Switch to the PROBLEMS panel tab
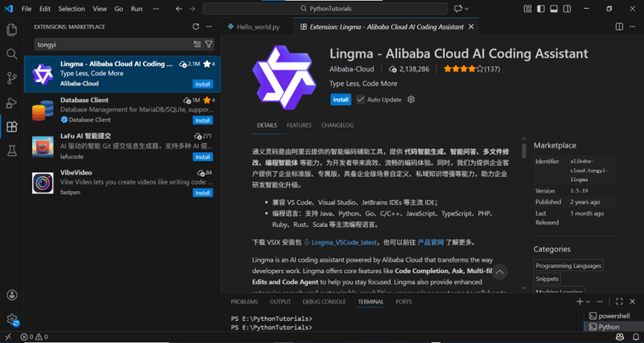Image resolution: width=644 pixels, height=343 pixels. click(x=244, y=301)
